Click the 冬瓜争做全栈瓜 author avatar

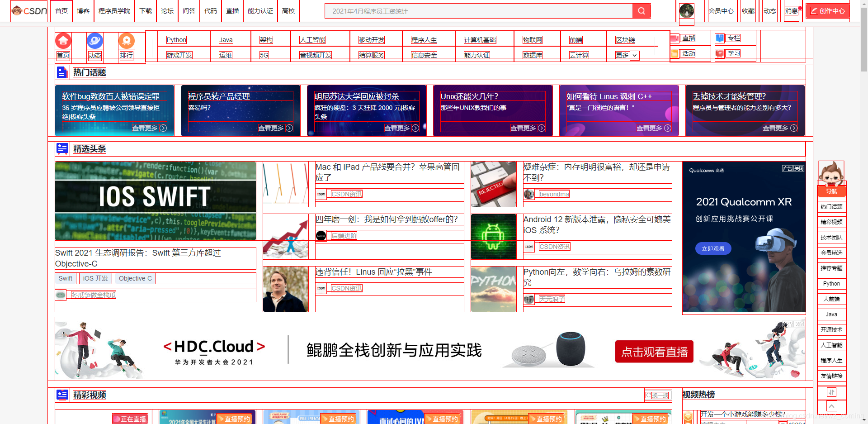[61, 295]
